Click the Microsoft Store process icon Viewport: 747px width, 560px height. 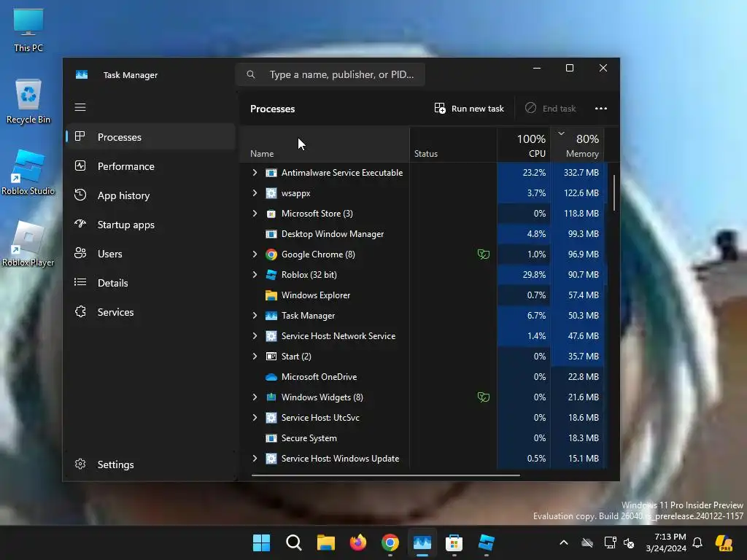point(271,214)
